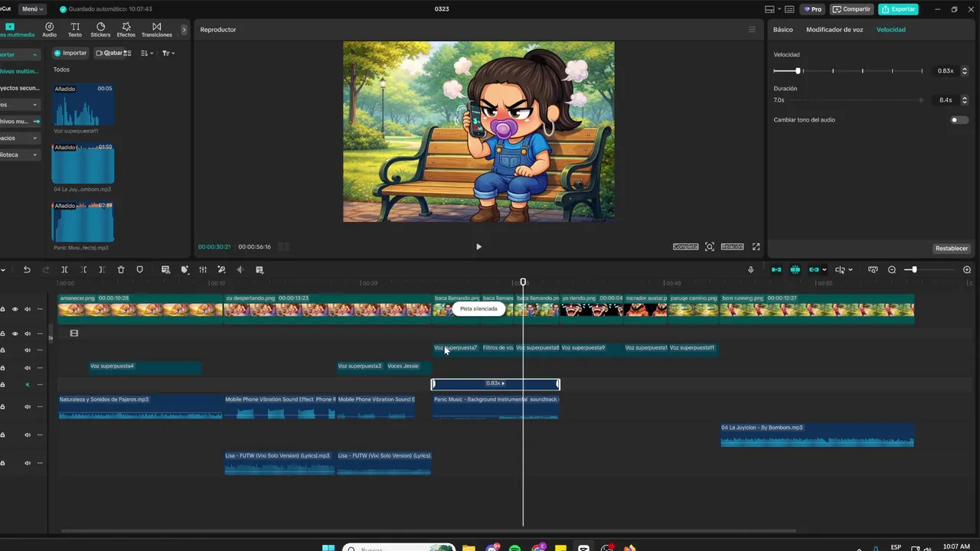Toggle the main track magnet
The width and height of the screenshot is (980, 551).
(776, 270)
